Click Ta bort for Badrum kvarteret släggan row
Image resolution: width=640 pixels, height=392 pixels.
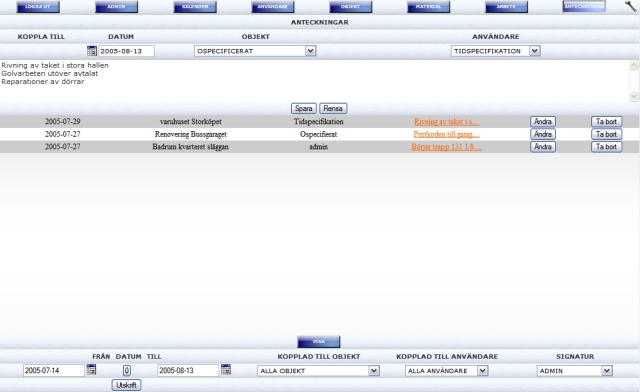[607, 147]
